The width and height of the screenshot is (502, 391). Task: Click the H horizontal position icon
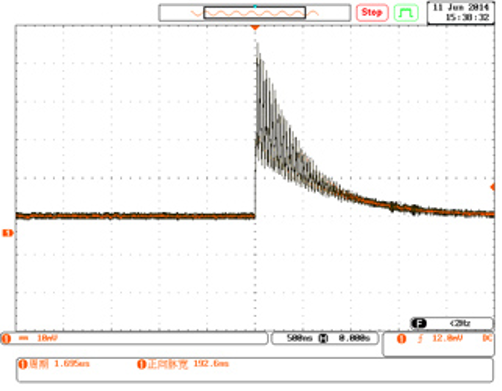pyautogui.click(x=323, y=338)
